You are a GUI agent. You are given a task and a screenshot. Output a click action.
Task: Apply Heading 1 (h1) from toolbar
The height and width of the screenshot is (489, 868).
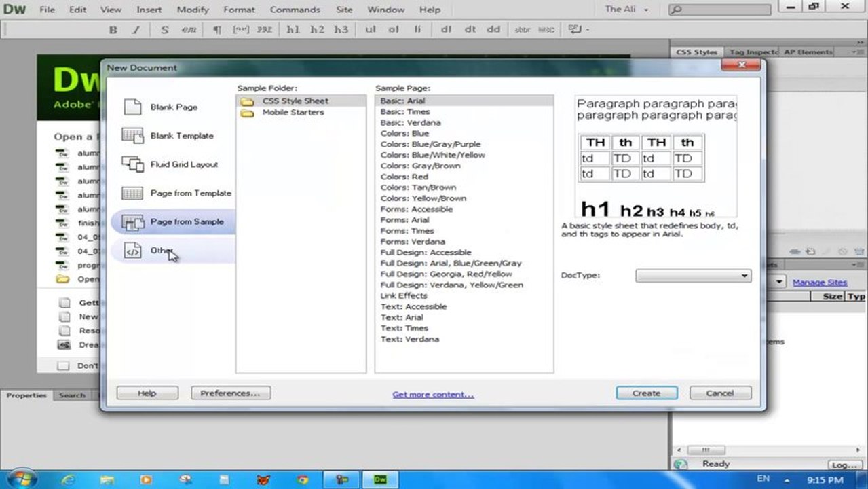[x=293, y=29]
